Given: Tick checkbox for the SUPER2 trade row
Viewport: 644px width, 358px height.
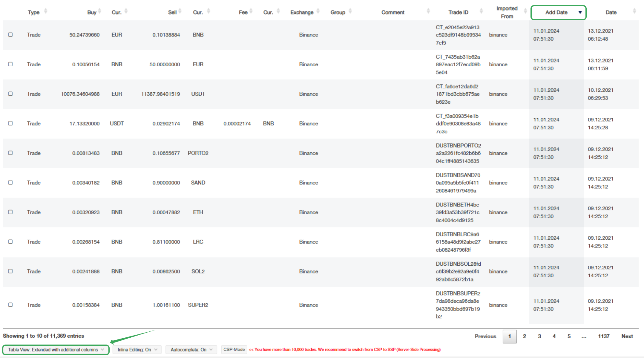Looking at the screenshot, I should point(10,305).
